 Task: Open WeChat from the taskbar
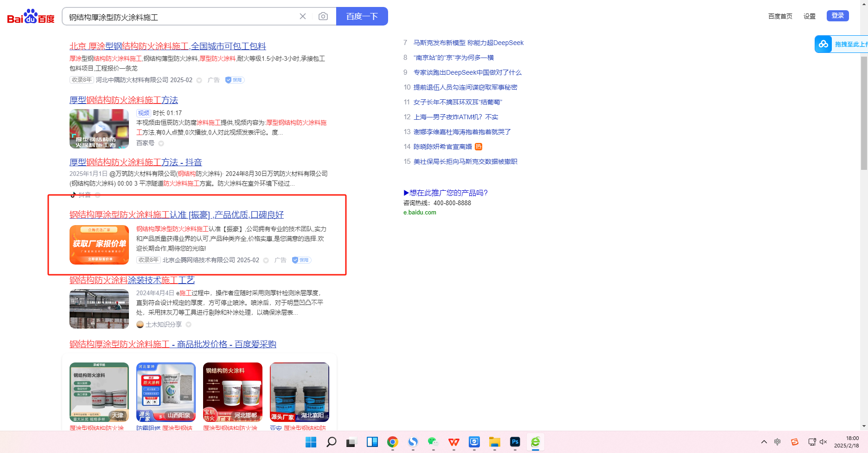pyautogui.click(x=433, y=442)
